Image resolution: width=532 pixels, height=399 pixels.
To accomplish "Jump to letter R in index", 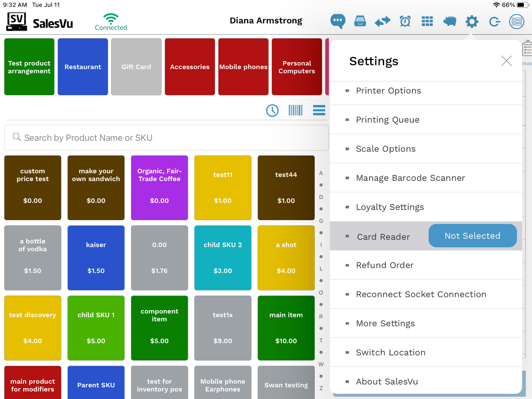I will pyautogui.click(x=321, y=317).
